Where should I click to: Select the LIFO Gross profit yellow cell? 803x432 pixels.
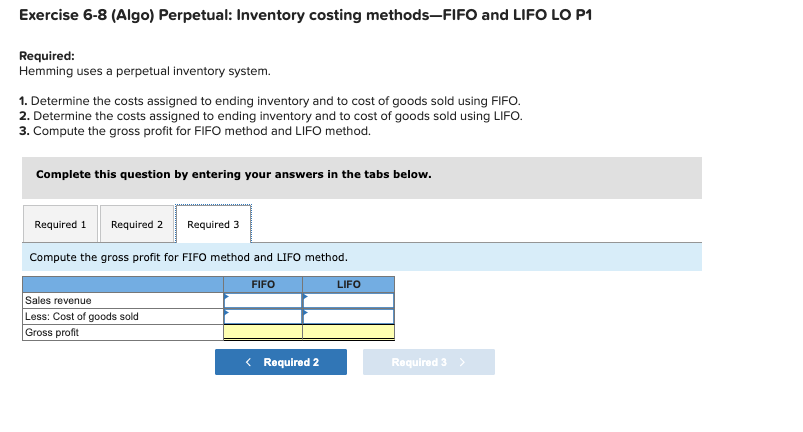tap(348, 332)
